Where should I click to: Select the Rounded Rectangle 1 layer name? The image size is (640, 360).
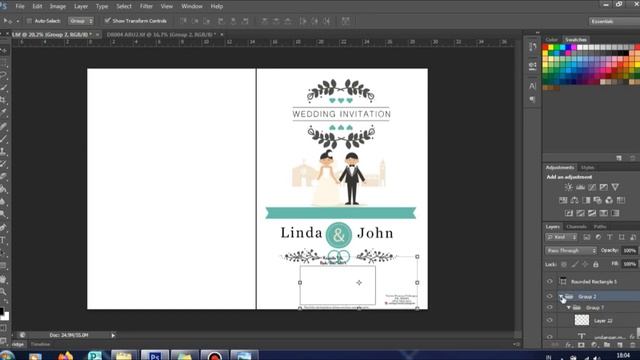pyautogui.click(x=594, y=282)
